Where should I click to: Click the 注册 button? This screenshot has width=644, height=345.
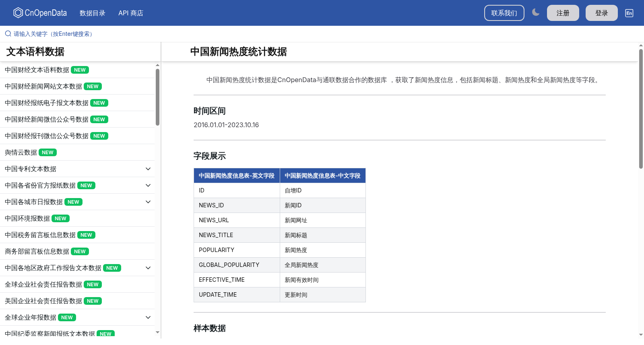pos(563,13)
